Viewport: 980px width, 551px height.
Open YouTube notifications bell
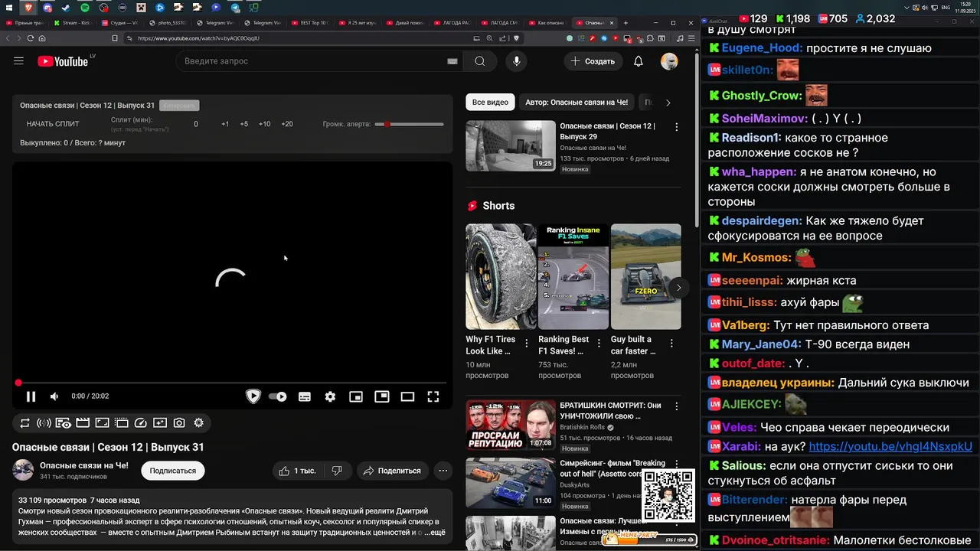click(639, 61)
